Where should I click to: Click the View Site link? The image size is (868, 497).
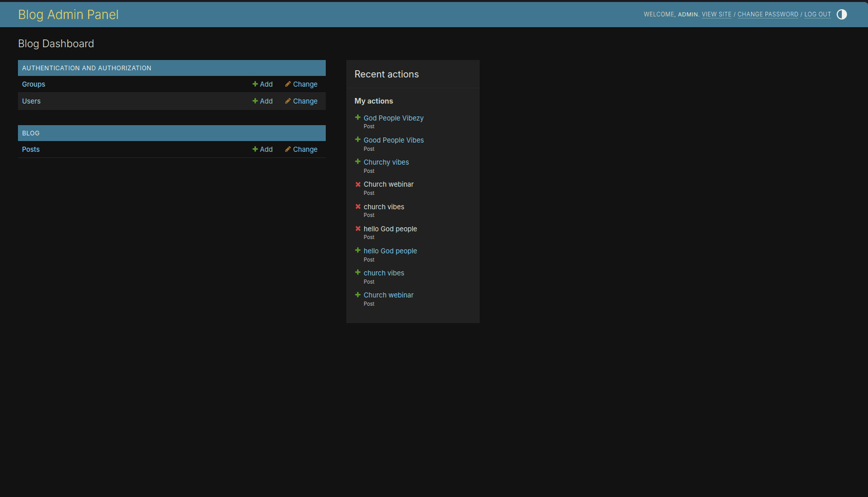click(717, 14)
